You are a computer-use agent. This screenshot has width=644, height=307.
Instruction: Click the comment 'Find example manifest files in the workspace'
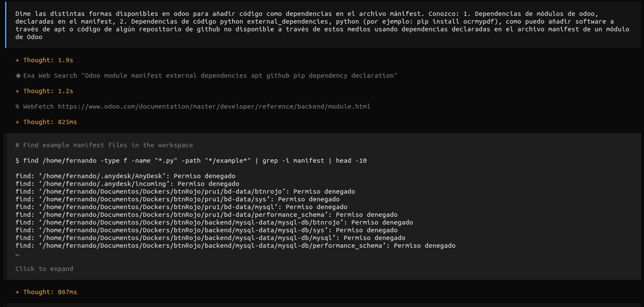(104, 145)
